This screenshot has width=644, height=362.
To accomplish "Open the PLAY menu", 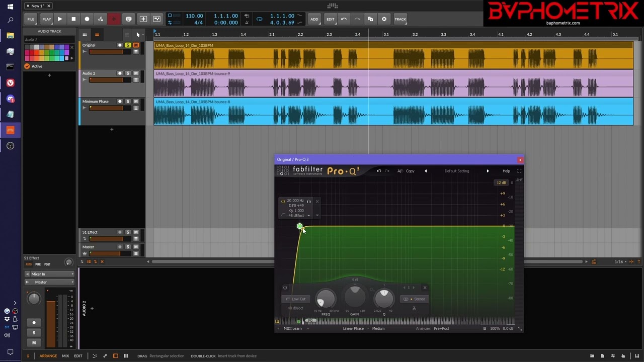I will [46, 19].
